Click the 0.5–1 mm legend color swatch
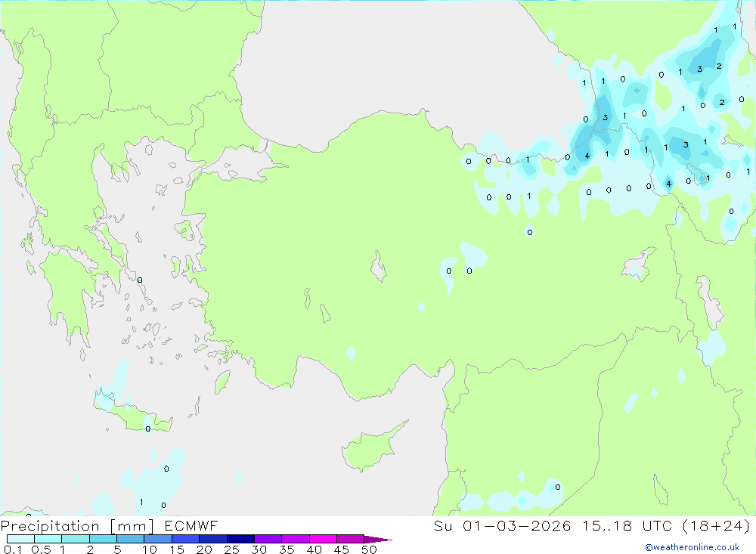Image resolution: width=756 pixels, height=554 pixels. coord(48,539)
